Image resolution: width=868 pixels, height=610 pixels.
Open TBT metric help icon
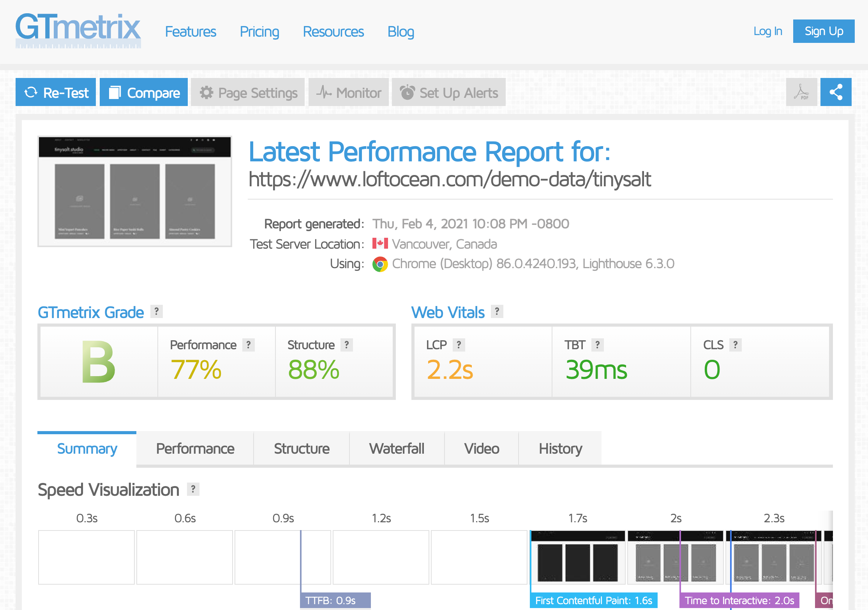coord(597,345)
